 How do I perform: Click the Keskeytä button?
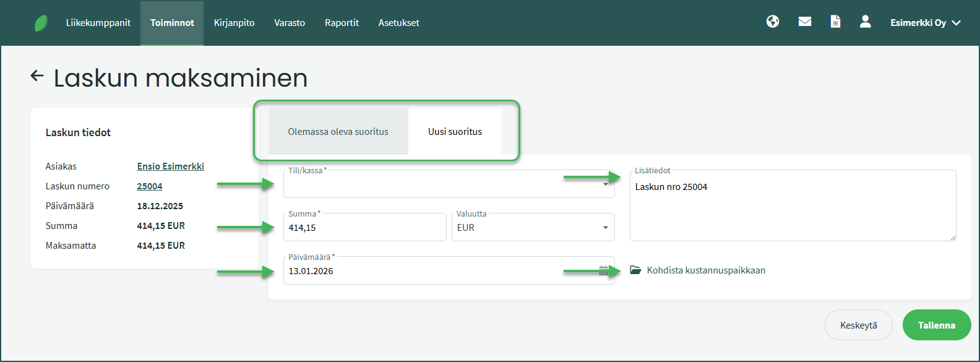pos(858,325)
